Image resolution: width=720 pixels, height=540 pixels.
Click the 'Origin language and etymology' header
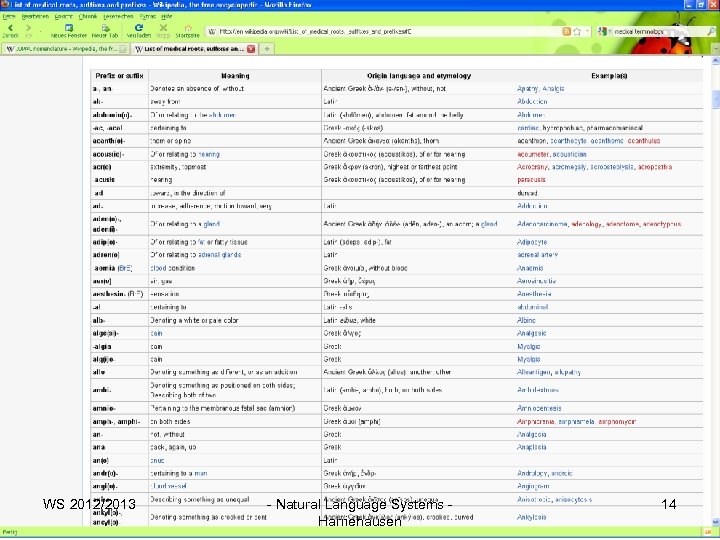[419, 76]
